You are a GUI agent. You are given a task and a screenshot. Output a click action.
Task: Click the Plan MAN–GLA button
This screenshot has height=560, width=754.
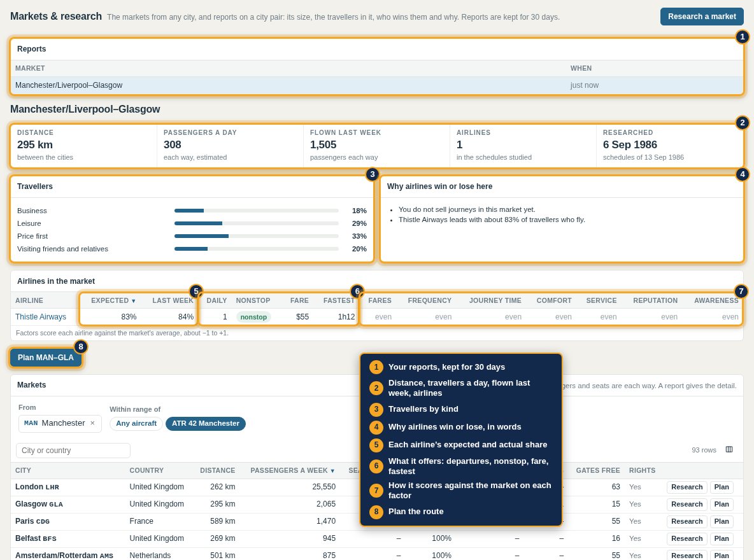click(46, 358)
